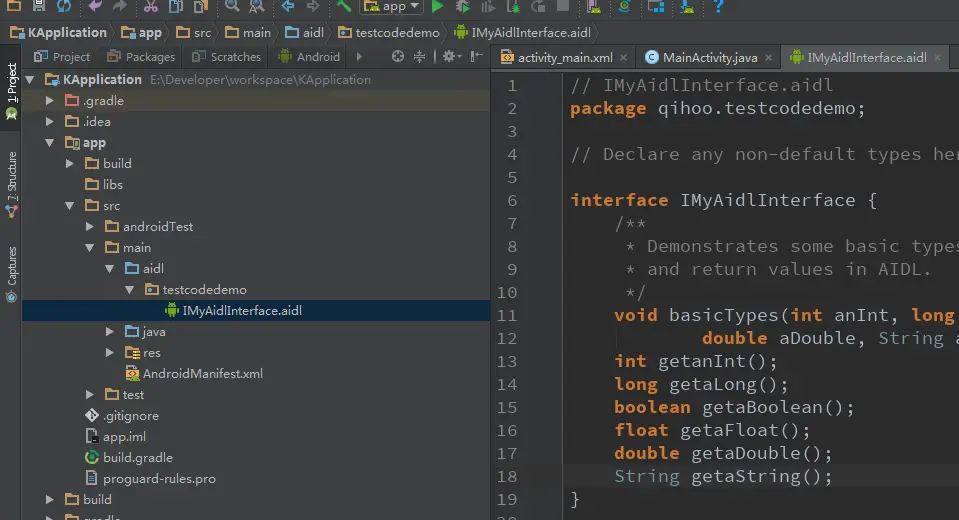Click the Help question mark icon
959x520 pixels.
719,6
